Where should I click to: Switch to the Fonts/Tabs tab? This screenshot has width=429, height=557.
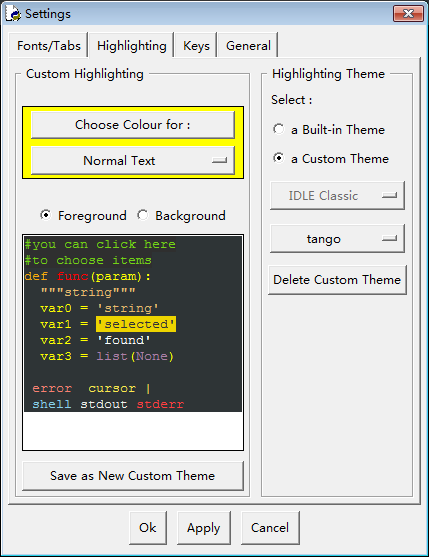point(49,45)
